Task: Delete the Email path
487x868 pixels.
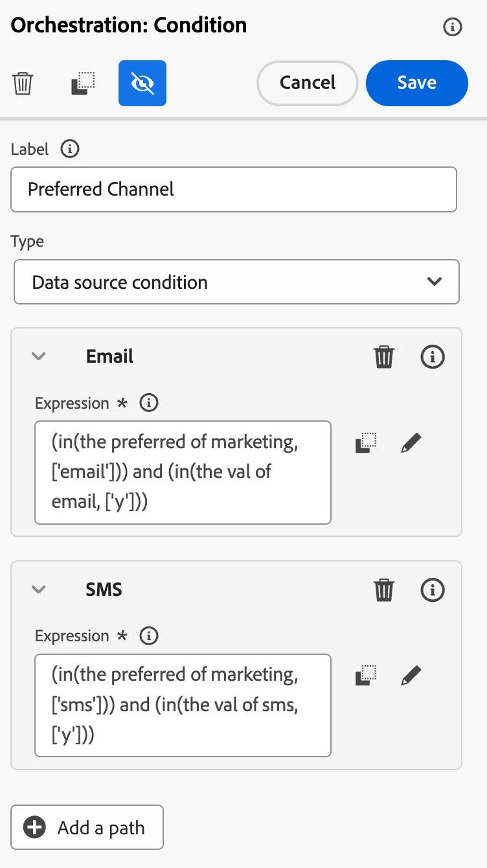Action: 384,356
